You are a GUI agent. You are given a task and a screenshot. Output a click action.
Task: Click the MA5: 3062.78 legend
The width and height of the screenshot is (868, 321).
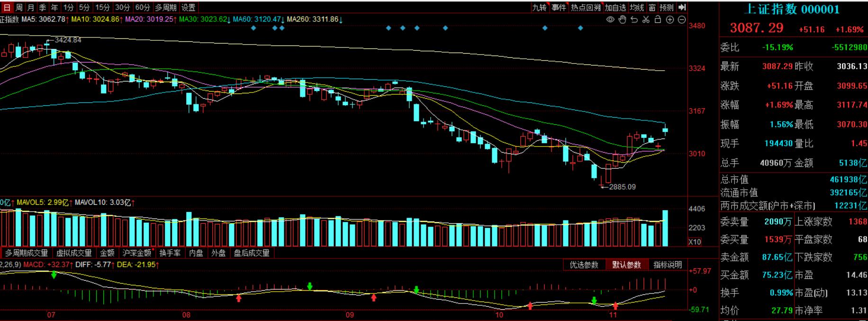(x=45, y=19)
